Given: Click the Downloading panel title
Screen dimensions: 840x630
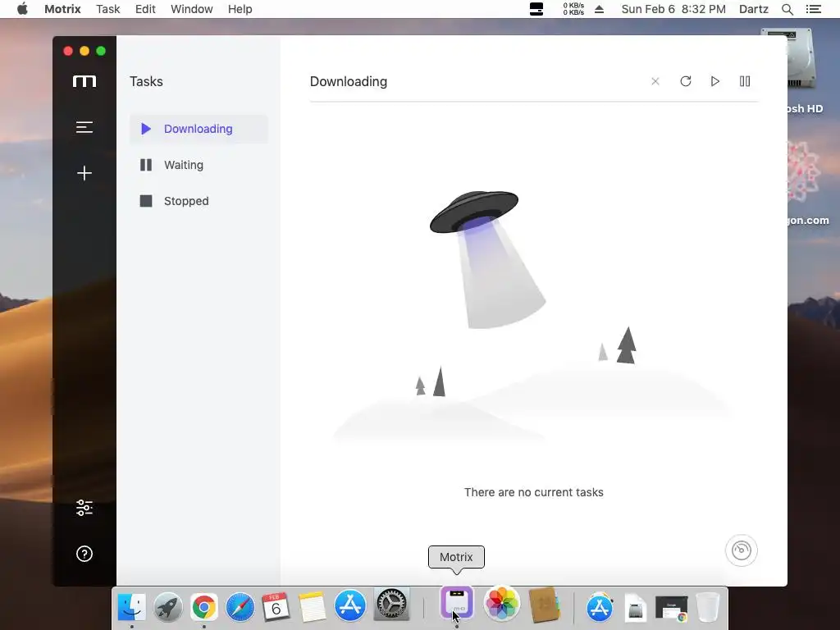Looking at the screenshot, I should coord(349,81).
